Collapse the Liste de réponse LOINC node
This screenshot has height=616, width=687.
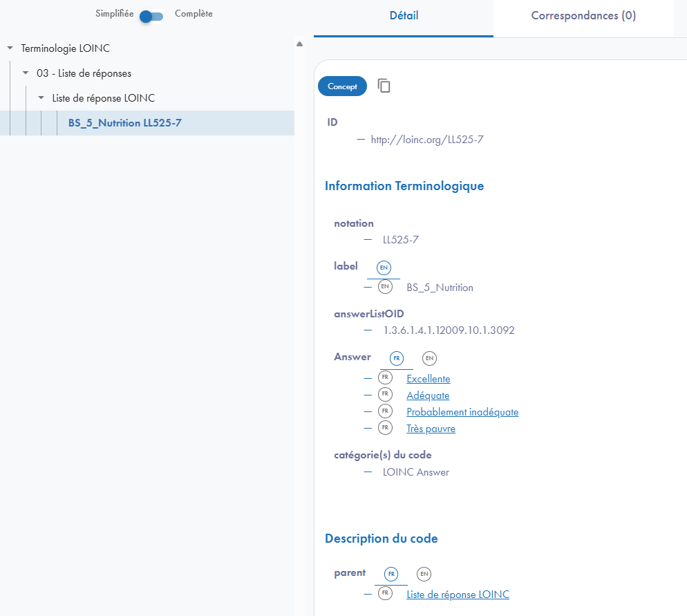coord(41,98)
